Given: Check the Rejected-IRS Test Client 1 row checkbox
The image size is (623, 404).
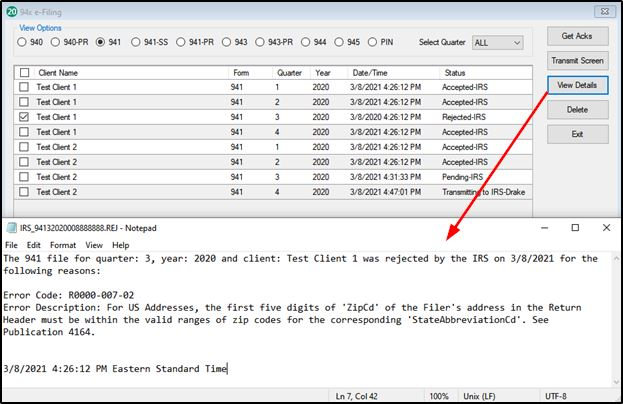Looking at the screenshot, I should 23,117.
